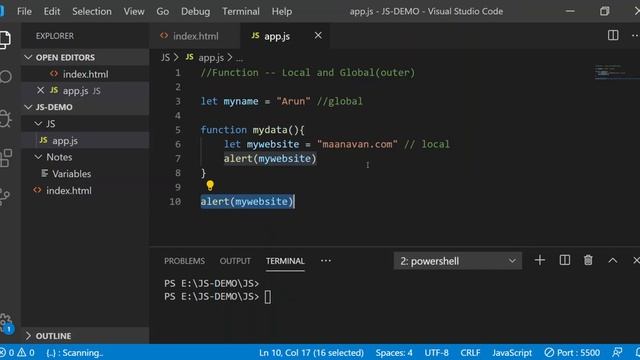Switch to the index.html editor tab
Image resolution: width=640 pixels, height=360 pixels.
(x=195, y=36)
